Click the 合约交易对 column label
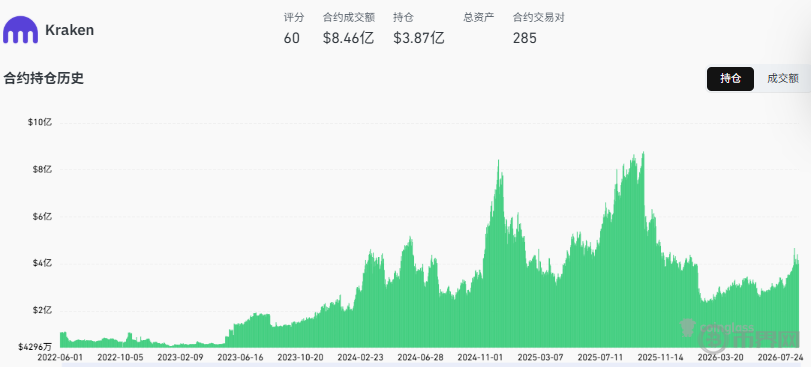Viewport: 811px width, 367px height. pyautogui.click(x=538, y=17)
